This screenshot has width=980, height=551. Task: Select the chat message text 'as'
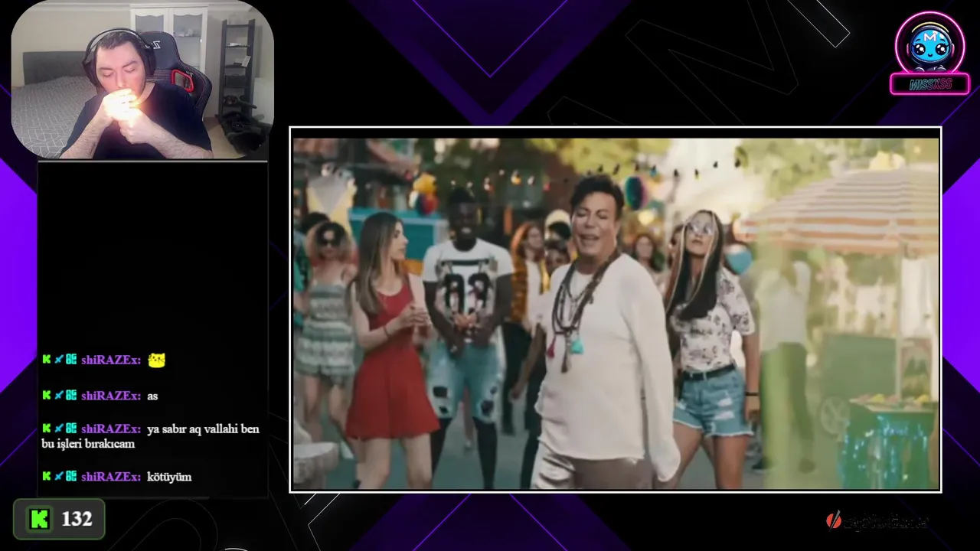[152, 396]
